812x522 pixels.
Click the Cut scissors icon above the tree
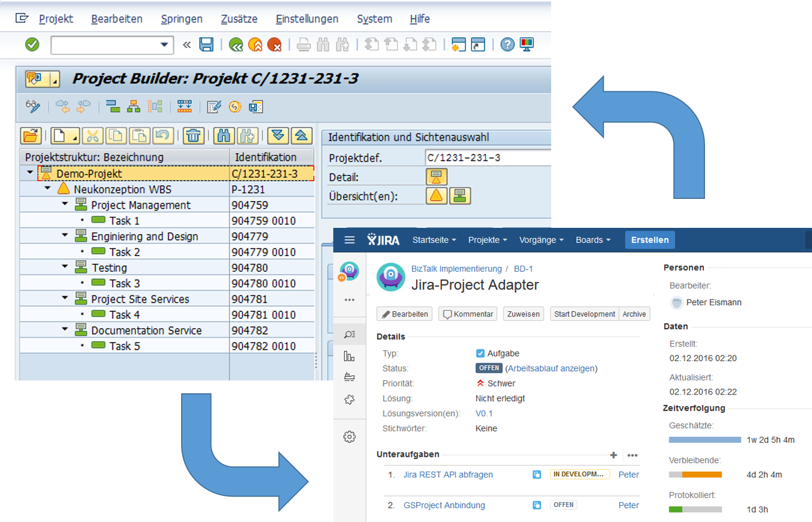coord(93,135)
